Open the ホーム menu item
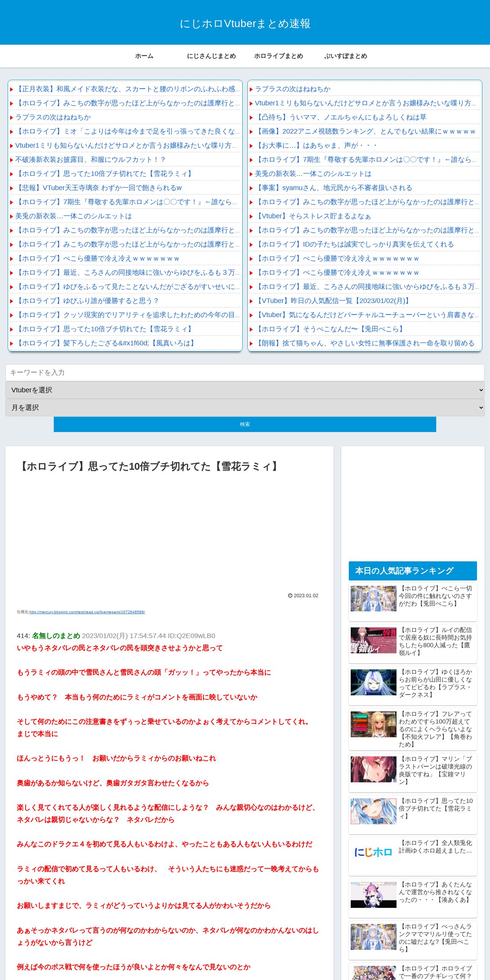Image resolution: width=490 pixels, height=980 pixels. pos(144,56)
